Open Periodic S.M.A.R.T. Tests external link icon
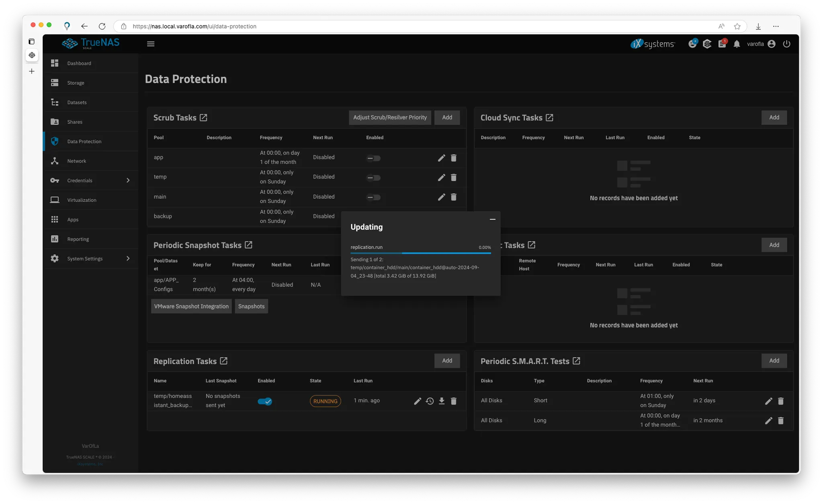The width and height of the screenshot is (823, 504). click(x=576, y=361)
